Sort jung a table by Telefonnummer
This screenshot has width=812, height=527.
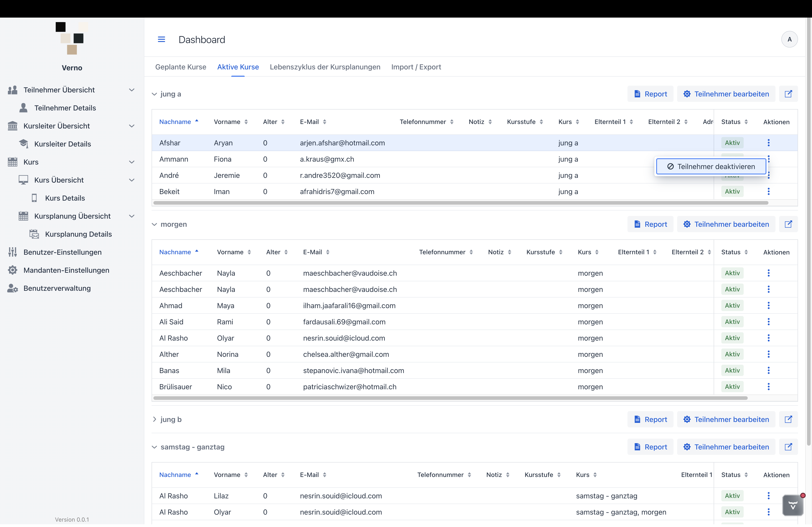[x=427, y=122]
